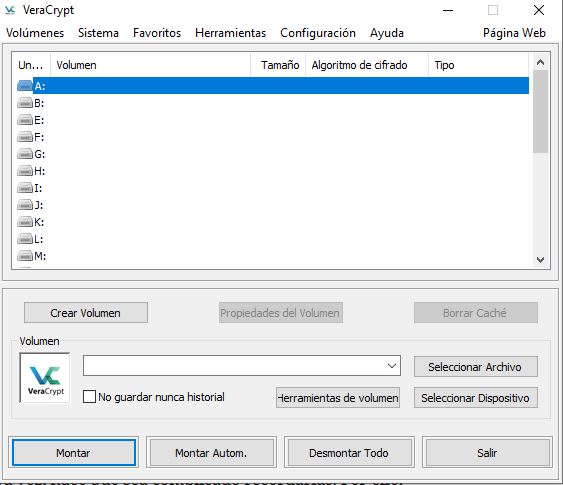Select drive letter M: text
Screen dimensions: 563x485
tap(40, 256)
